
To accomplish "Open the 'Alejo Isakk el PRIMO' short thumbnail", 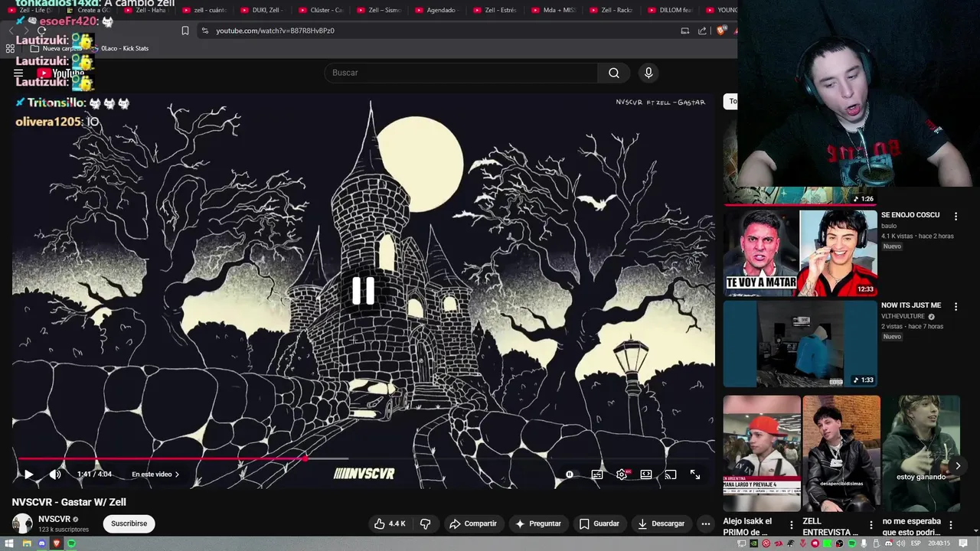I will point(762,453).
